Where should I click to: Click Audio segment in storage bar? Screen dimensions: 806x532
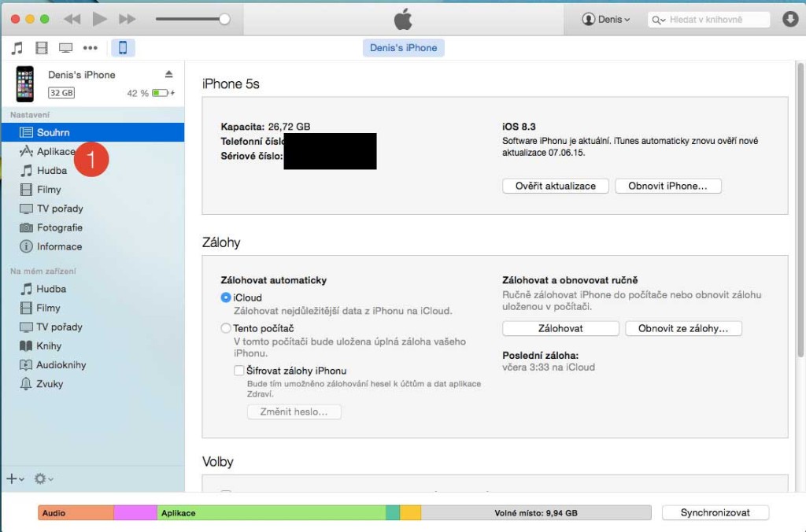point(76,513)
